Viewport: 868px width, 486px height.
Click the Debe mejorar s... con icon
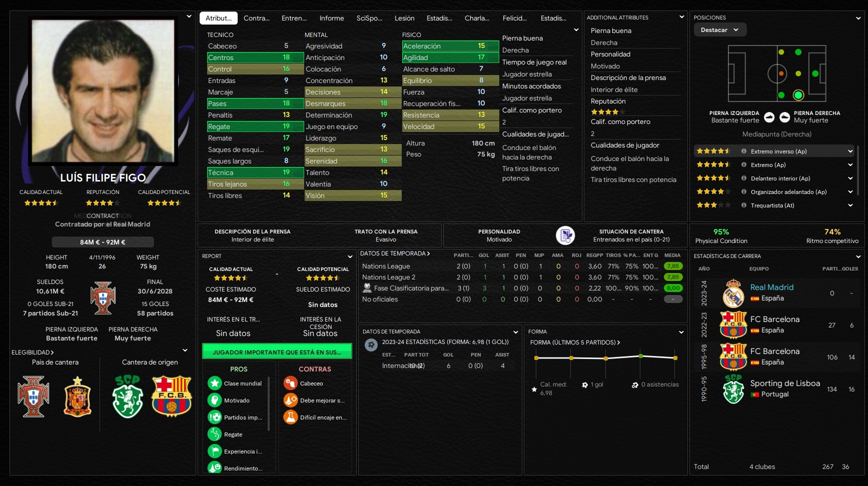pyautogui.click(x=291, y=400)
